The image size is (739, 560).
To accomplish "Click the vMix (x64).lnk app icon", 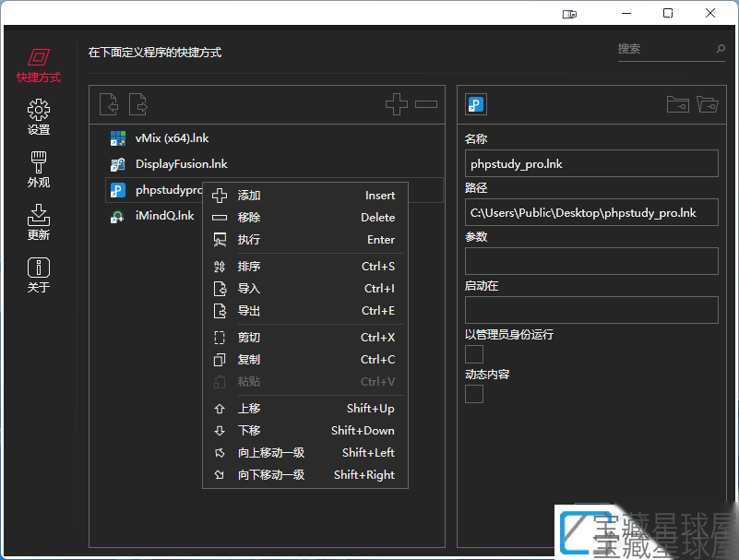I will point(118,138).
